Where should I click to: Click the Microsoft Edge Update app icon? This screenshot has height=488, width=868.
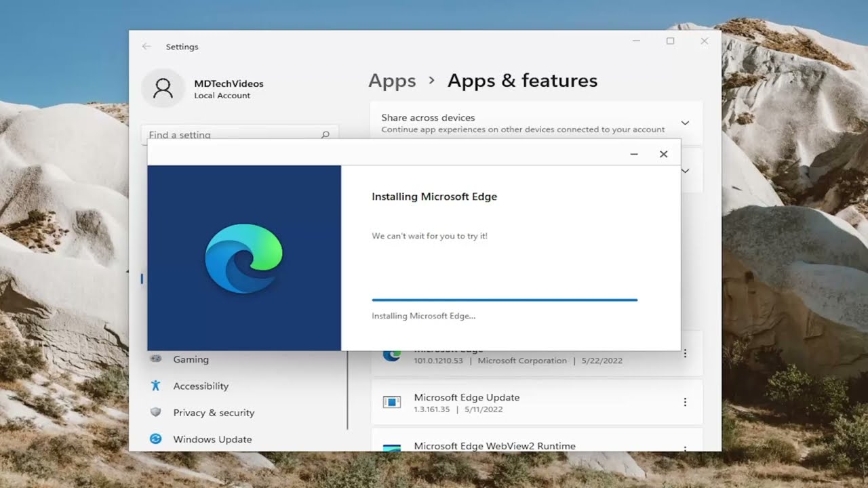(392, 402)
